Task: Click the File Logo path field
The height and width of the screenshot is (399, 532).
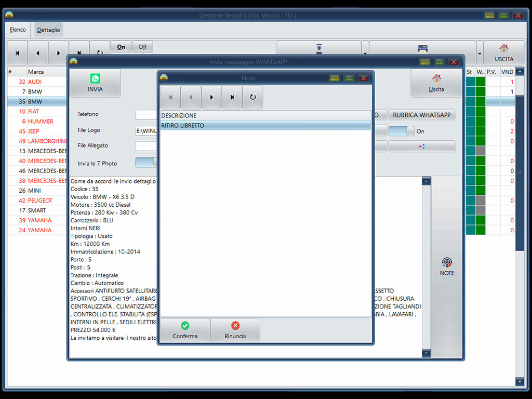Action: [146, 130]
